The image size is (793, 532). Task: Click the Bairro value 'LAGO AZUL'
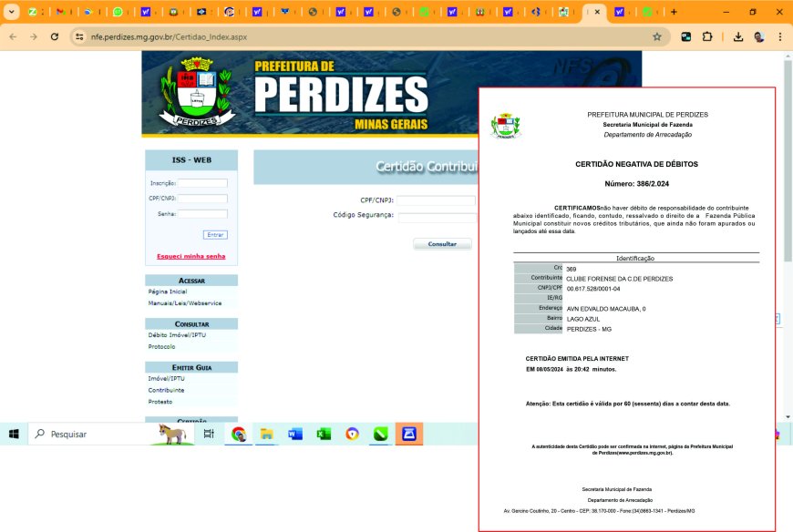pyautogui.click(x=583, y=320)
